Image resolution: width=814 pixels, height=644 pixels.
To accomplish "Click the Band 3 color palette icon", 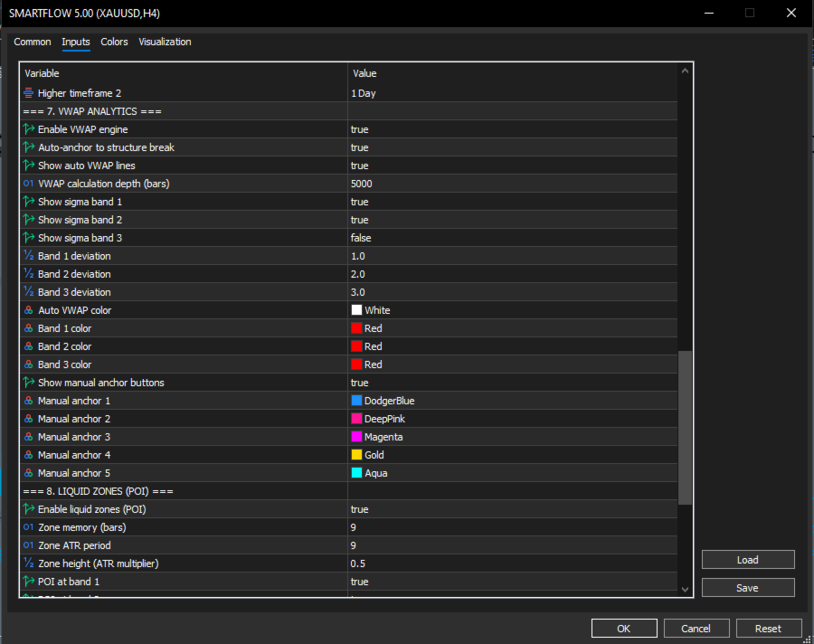I will pyautogui.click(x=29, y=365).
